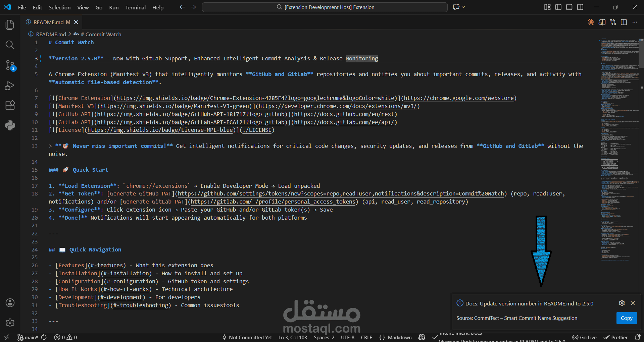Click 'Not Committed Yet' blame status

pos(247,337)
